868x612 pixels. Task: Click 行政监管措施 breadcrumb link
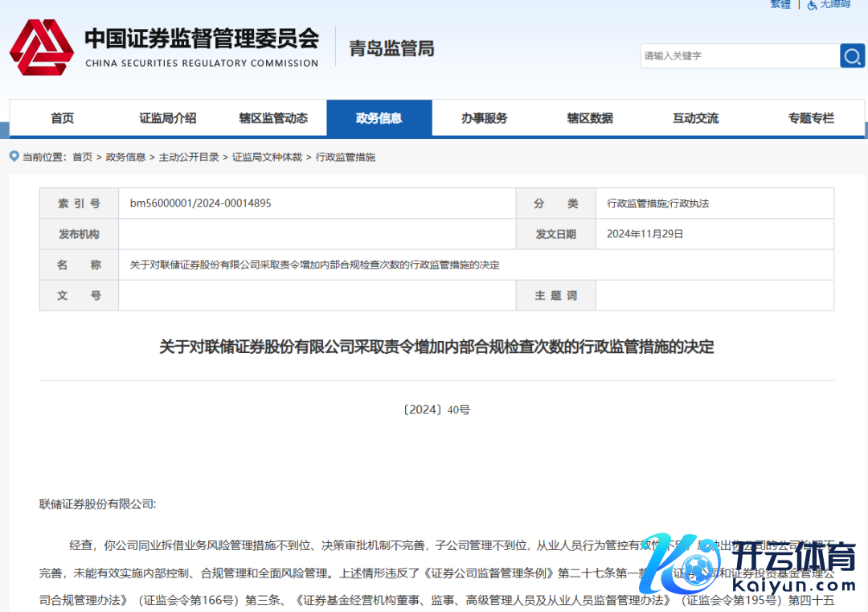point(345,157)
